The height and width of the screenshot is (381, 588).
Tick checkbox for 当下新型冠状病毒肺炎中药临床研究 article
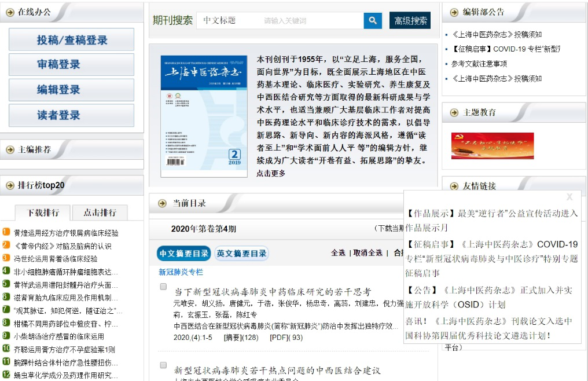[x=163, y=287]
